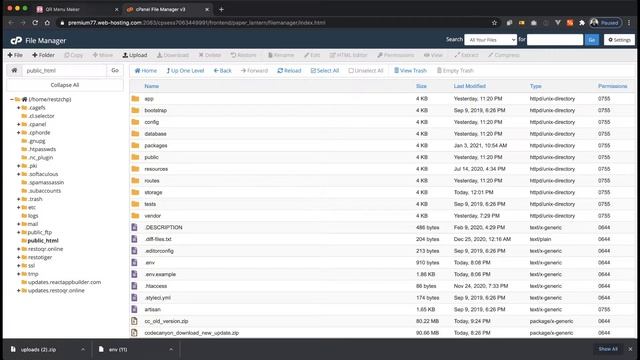640x360 pixels.
Task: Open the All Your Files search dropdown
Action: point(491,40)
